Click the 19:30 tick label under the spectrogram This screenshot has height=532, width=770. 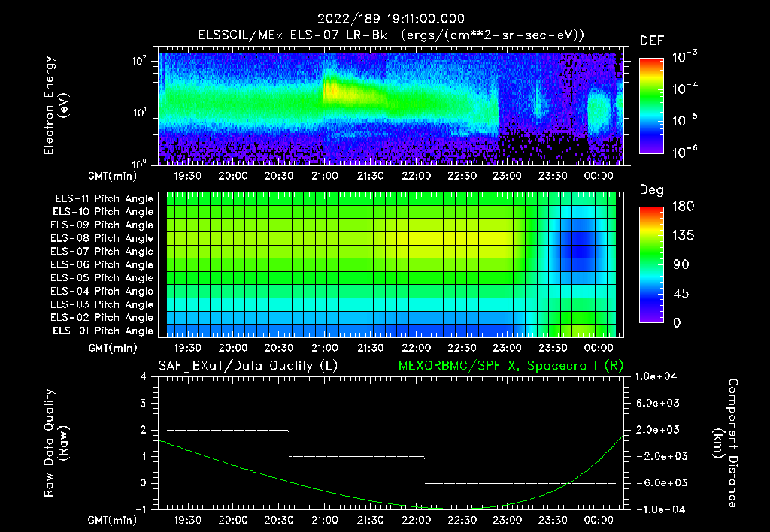(187, 176)
